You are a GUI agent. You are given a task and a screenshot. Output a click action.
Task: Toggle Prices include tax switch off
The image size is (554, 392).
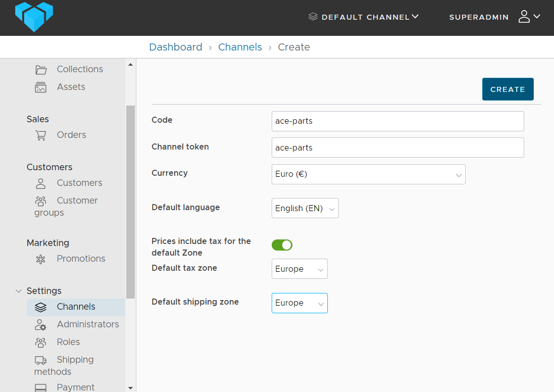(x=282, y=245)
